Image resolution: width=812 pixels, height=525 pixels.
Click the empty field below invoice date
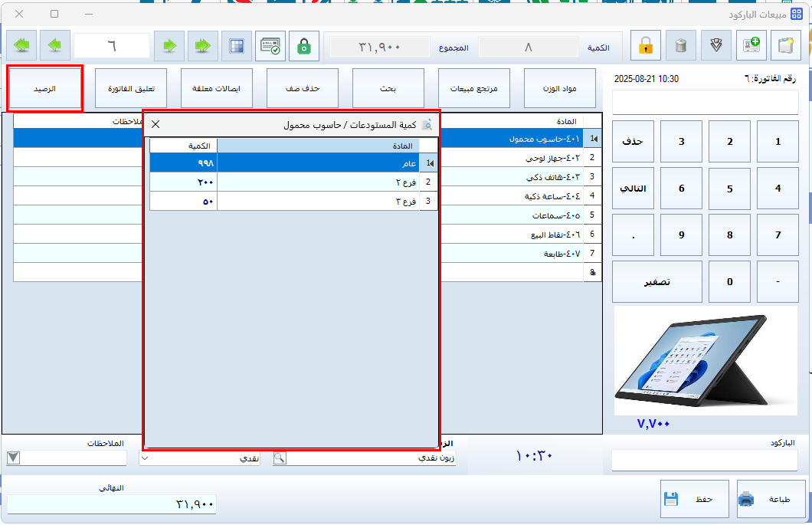pyautogui.click(x=706, y=102)
